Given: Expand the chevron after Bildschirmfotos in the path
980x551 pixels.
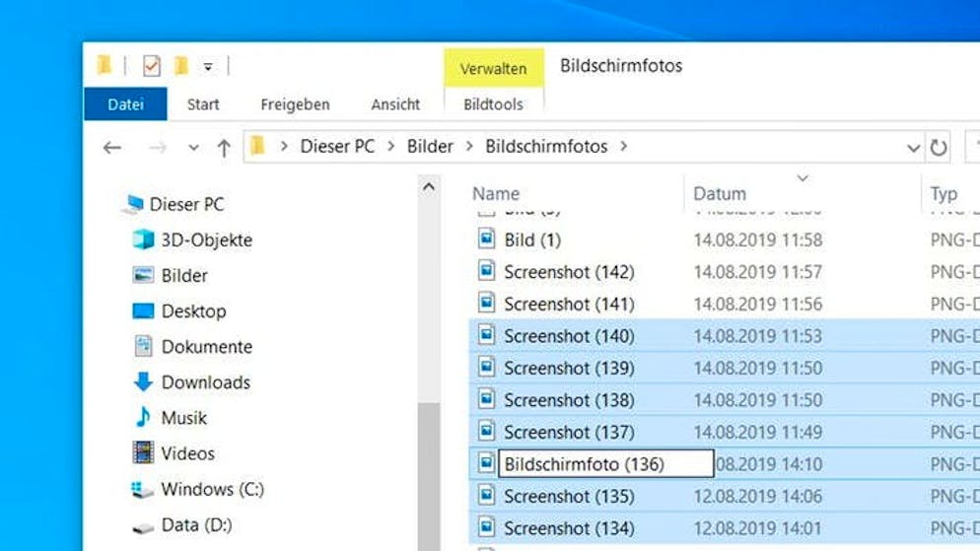Looking at the screenshot, I should point(624,146).
